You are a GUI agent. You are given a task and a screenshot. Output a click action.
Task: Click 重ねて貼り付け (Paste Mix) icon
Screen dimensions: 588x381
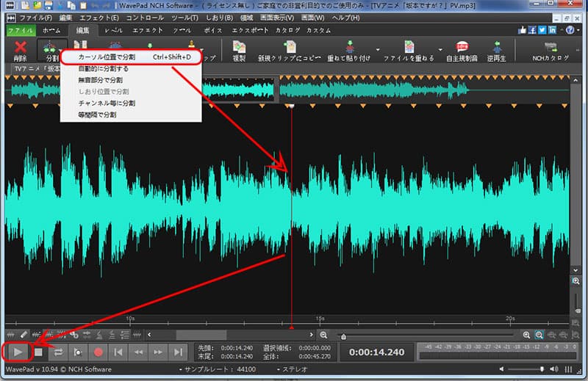click(x=348, y=51)
